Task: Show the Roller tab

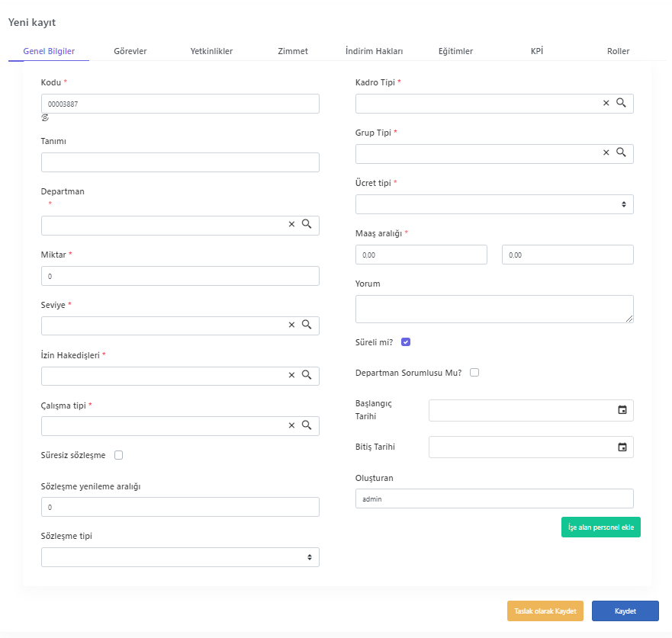Action: point(618,51)
